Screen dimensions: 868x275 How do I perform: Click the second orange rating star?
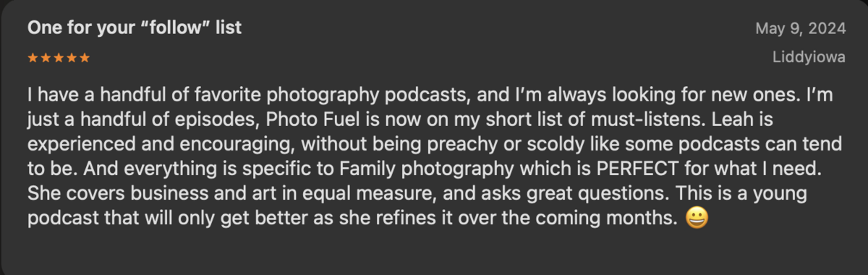pos(46,58)
